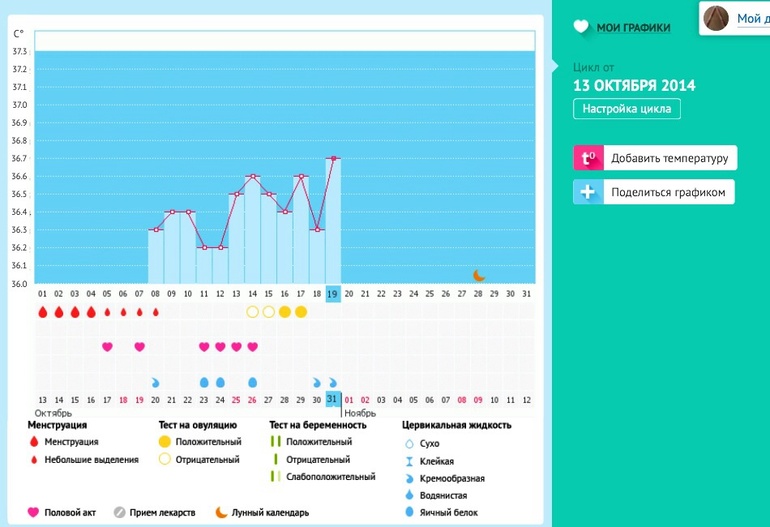Screen dimensions: 770x527
Task: Click the blue plus share icon
Action: click(587, 192)
